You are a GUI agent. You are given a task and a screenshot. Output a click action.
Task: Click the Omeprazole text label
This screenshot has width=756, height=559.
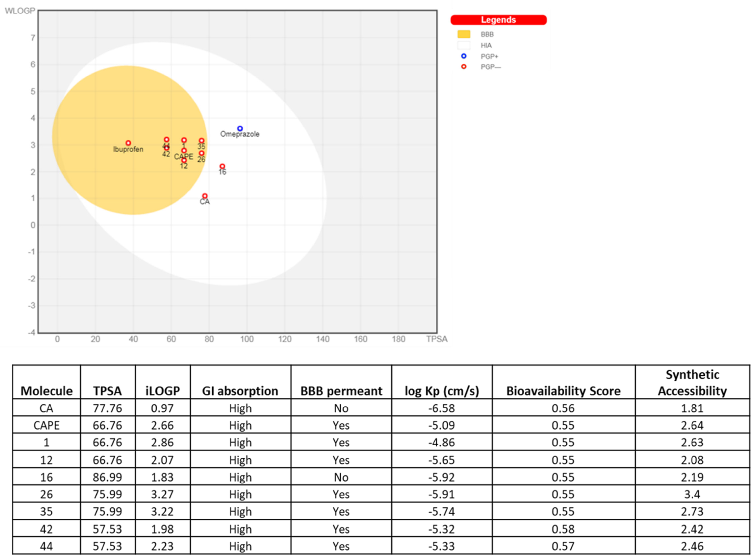click(240, 134)
